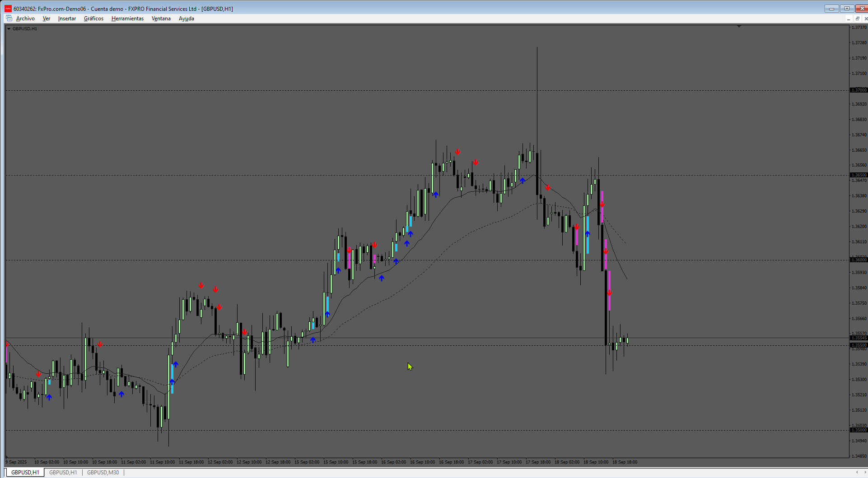Click the chart shift triangle marker at chart top
Image resolution: width=868 pixels, height=478 pixels.
coord(739,26)
